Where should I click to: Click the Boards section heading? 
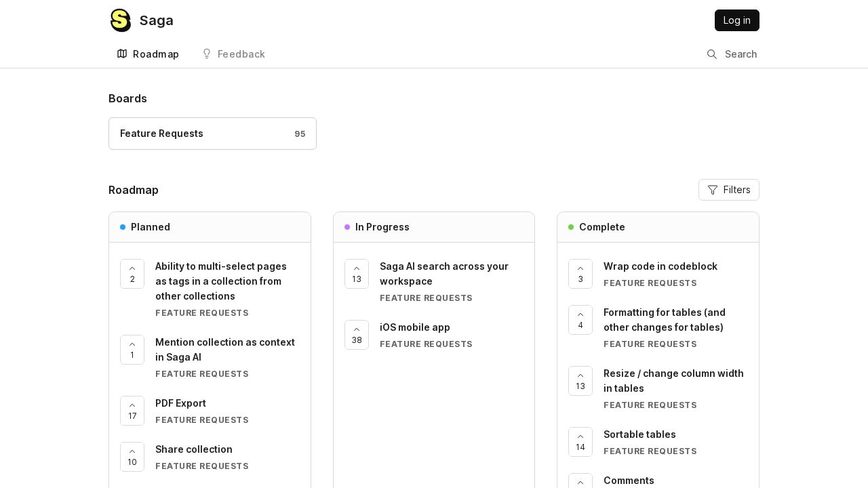[x=127, y=98]
